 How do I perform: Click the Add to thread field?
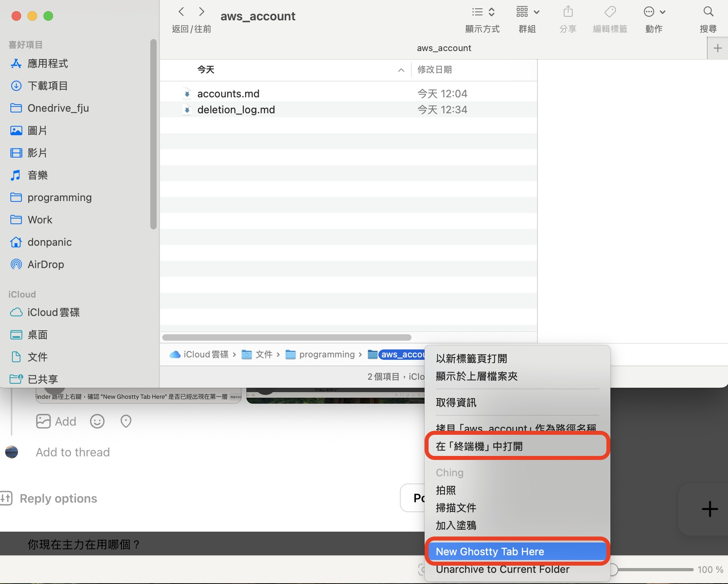[x=73, y=452]
